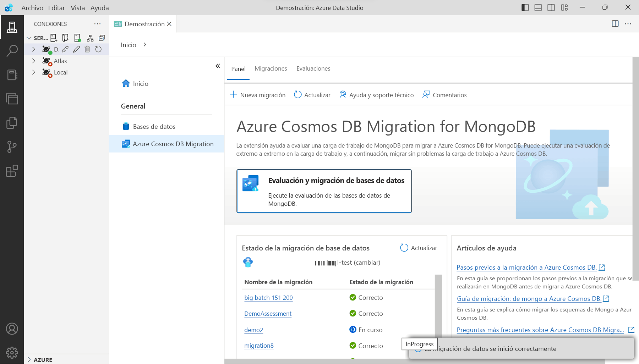Screen dimensions: 639x364
Task: Switch to the Migraciones tab
Action: click(271, 68)
